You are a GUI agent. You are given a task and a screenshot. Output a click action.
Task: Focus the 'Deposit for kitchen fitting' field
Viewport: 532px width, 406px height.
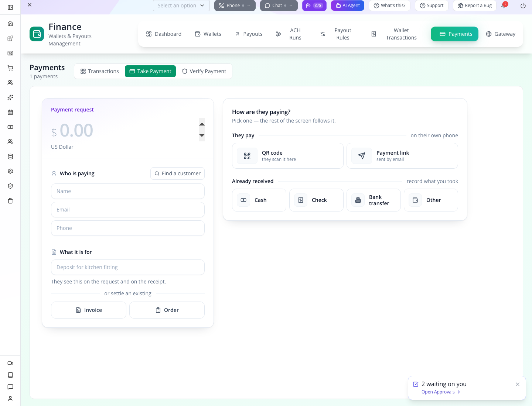pyautogui.click(x=128, y=267)
